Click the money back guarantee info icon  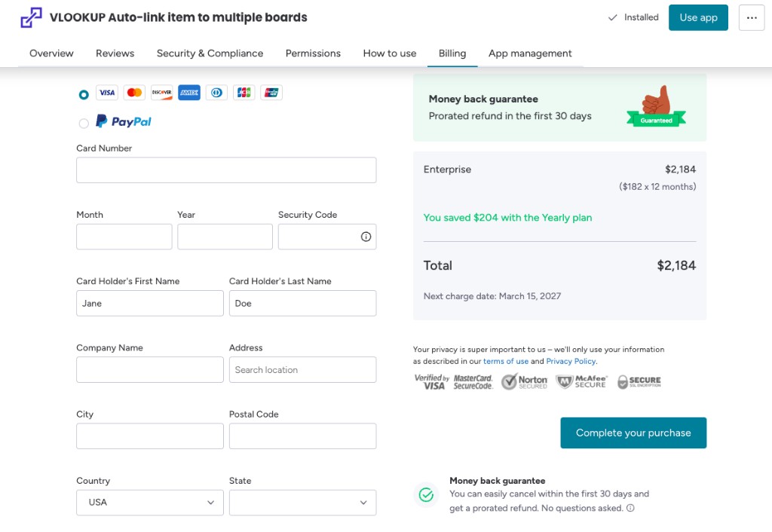pyautogui.click(x=630, y=508)
